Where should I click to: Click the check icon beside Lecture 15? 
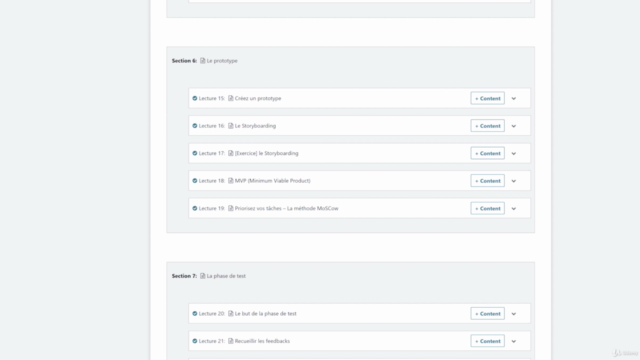point(195,98)
